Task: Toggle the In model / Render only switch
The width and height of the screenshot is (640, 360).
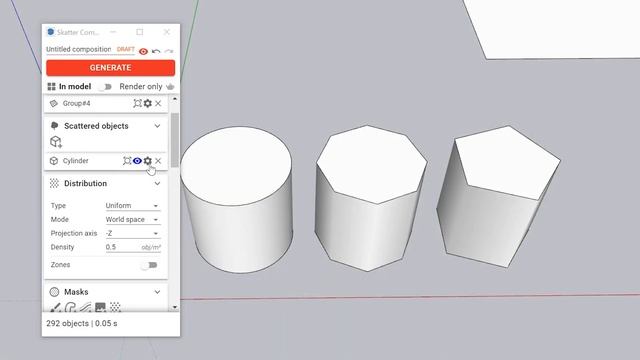Action: tap(107, 87)
